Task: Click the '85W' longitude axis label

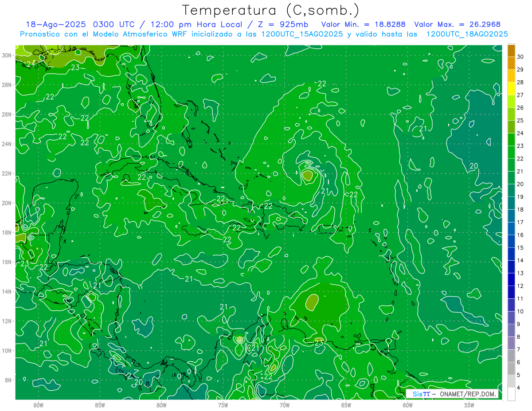Action: pos(100,406)
